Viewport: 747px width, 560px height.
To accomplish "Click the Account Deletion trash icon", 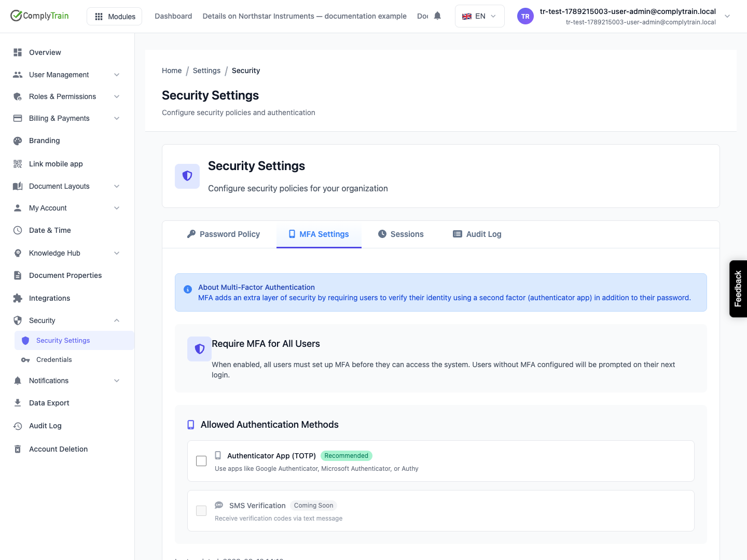I will (18, 449).
